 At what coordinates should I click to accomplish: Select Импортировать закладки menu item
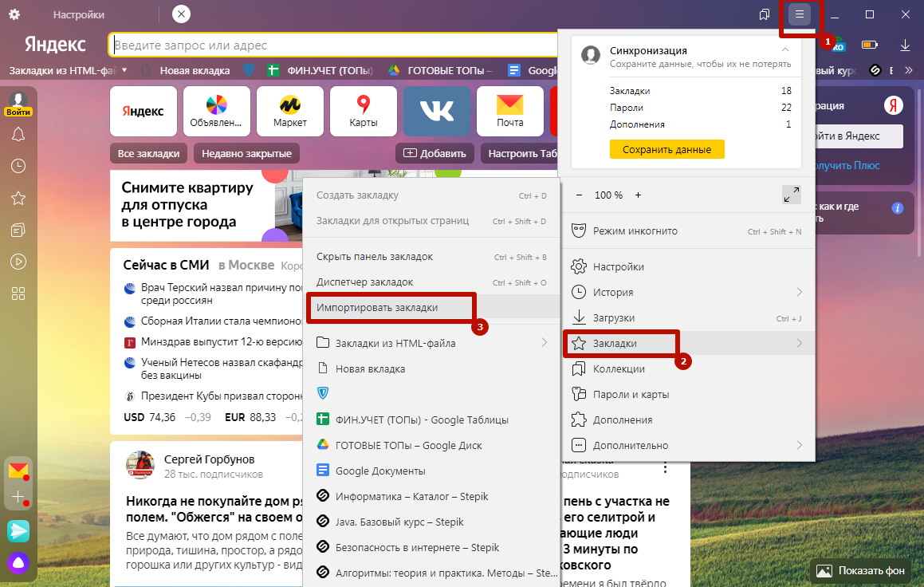pos(377,307)
